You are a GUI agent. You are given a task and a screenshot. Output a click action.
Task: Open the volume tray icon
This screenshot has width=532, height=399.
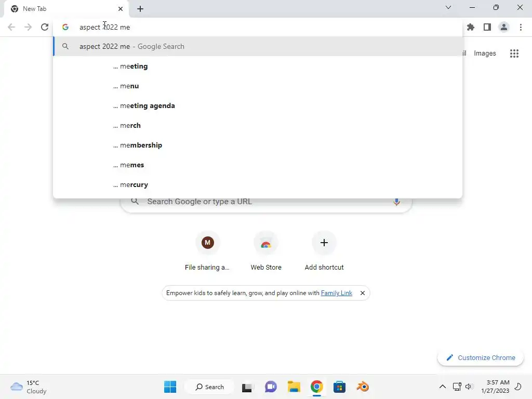click(469, 387)
